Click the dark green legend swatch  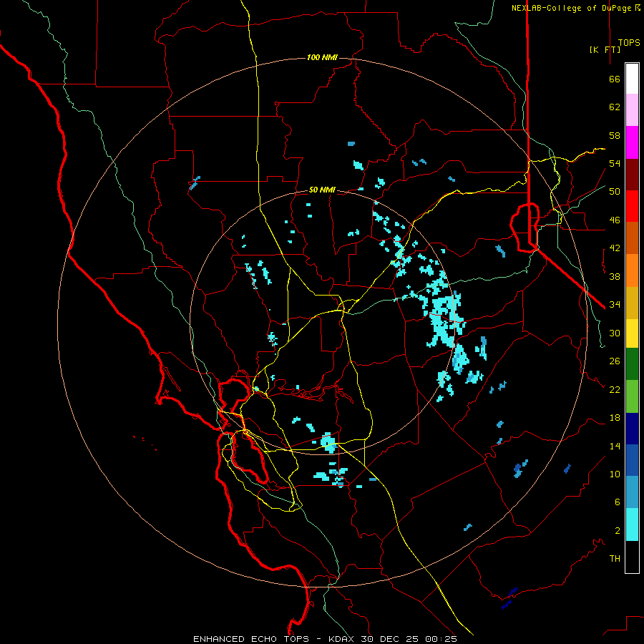632,364
